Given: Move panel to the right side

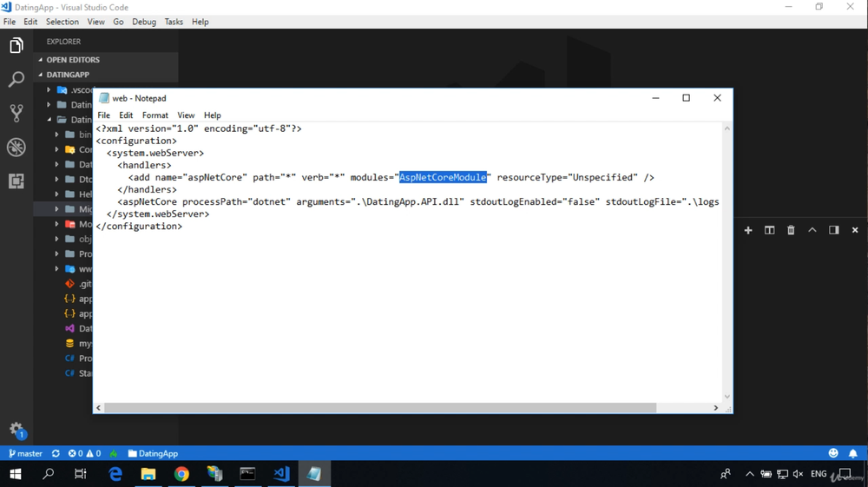Looking at the screenshot, I should click(833, 230).
